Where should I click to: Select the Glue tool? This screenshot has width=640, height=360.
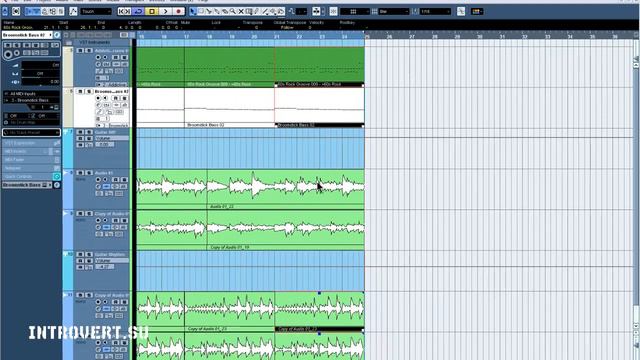pos(217,11)
